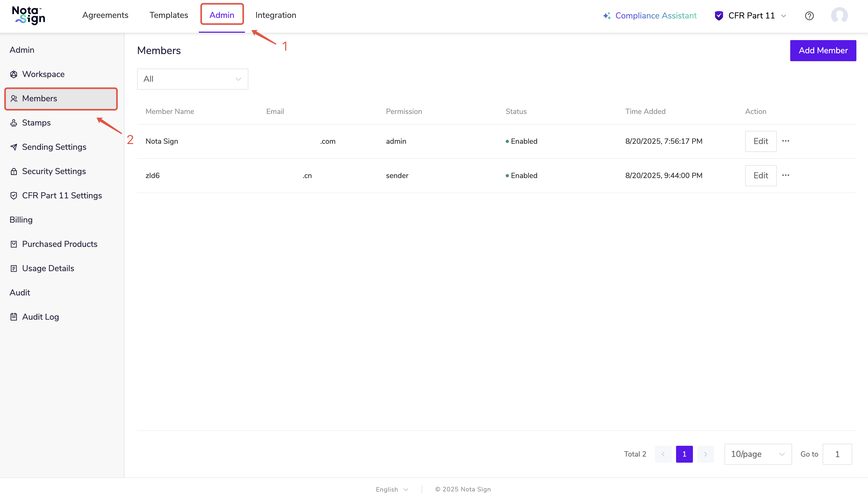Open the help question mark icon
The image size is (868, 498).
click(x=809, y=16)
